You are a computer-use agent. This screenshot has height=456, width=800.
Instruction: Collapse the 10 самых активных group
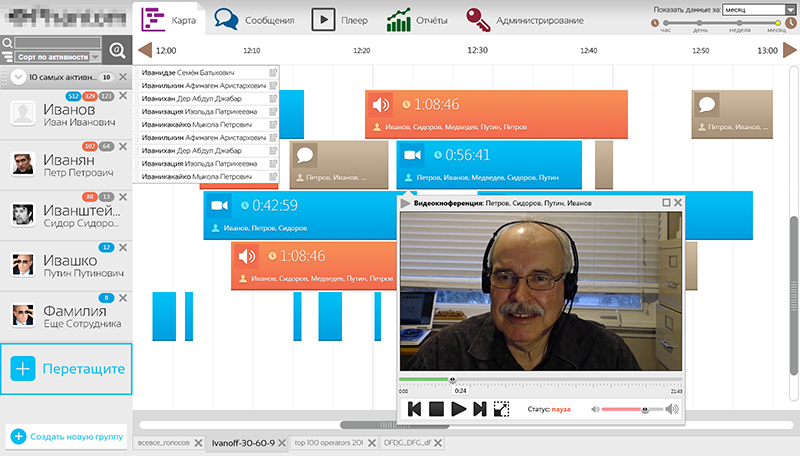pos(18,77)
